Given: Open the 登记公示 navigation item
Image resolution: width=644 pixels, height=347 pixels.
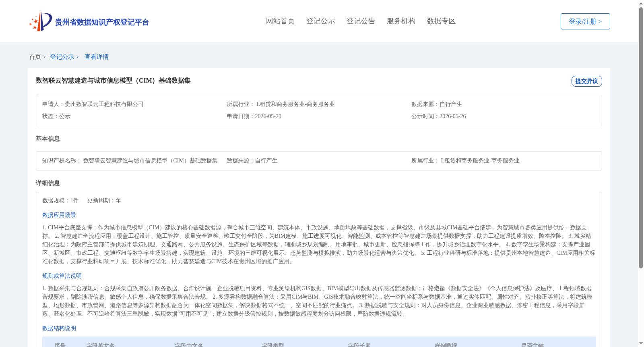Looking at the screenshot, I should pyautogui.click(x=320, y=21).
